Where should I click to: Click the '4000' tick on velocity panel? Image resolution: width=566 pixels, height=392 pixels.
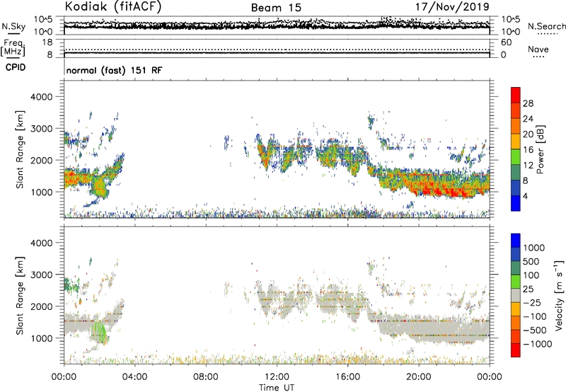(x=41, y=243)
